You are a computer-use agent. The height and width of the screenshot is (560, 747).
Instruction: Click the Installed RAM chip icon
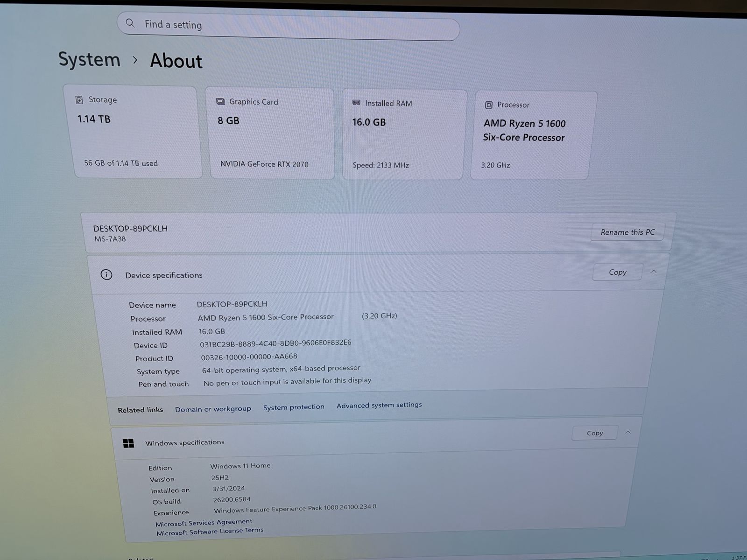click(x=356, y=103)
